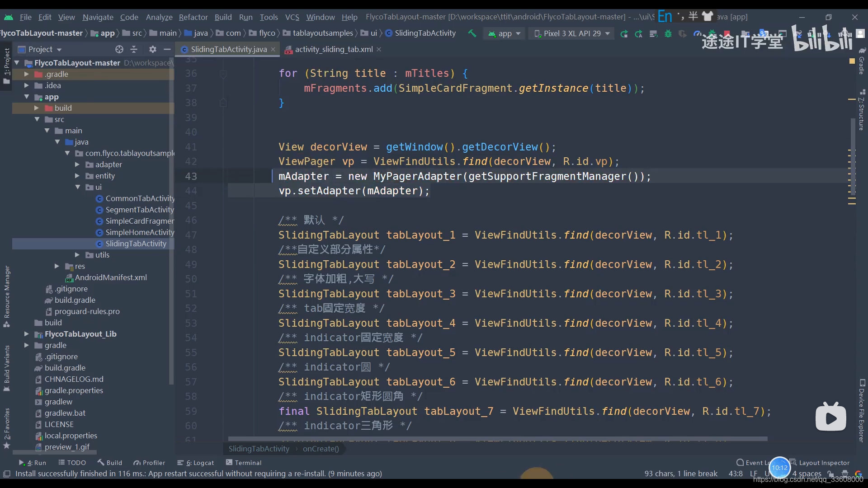Click the Rerun app icon

click(624, 34)
